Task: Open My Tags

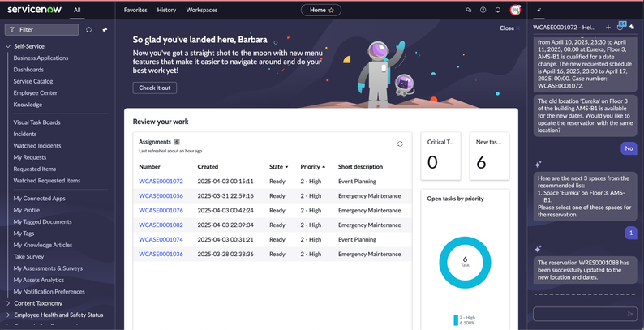Action: click(x=24, y=234)
